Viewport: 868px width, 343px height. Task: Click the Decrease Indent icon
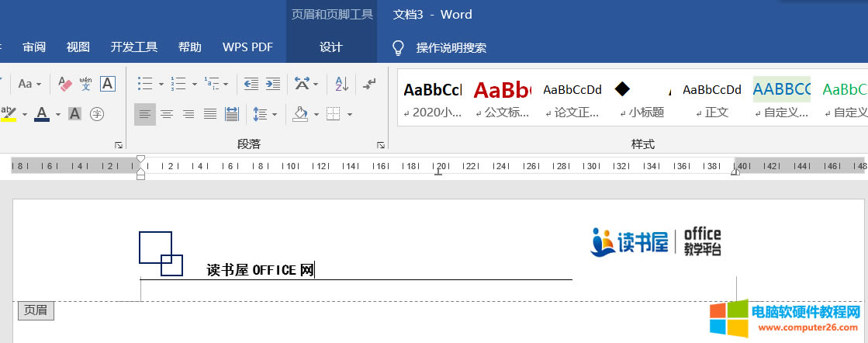[x=251, y=84]
